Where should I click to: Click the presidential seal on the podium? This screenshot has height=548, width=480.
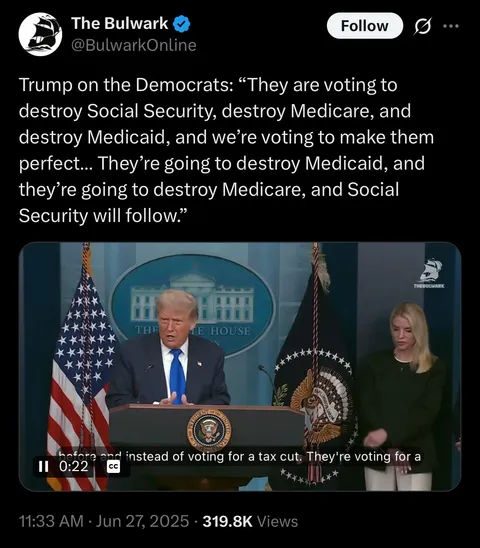click(209, 430)
